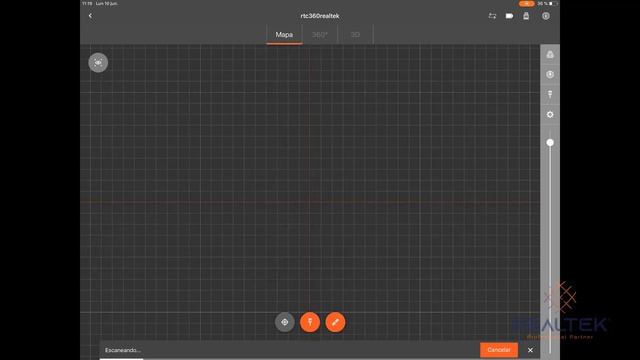Open the transfer arrows icon in header
Viewport: 640px width, 360px height.
pyautogui.click(x=492, y=16)
